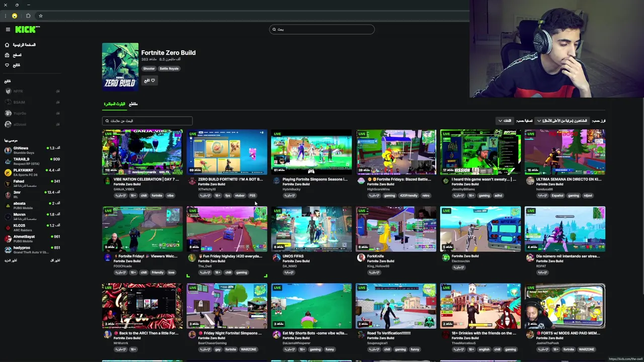Open hadyproo recommended channel avatar
The height and width of the screenshot is (362, 644).
coord(8,249)
